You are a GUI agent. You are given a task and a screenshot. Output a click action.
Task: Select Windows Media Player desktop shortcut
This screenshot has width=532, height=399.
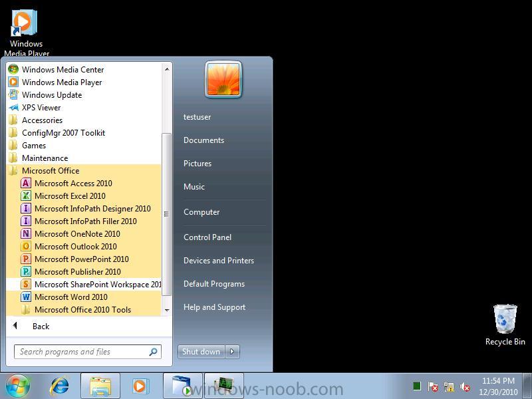pyautogui.click(x=26, y=32)
